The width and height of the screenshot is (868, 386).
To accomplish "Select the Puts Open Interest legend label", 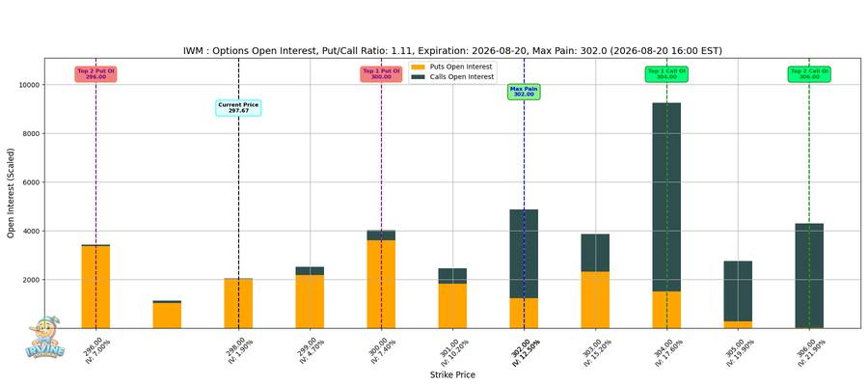I will [x=462, y=67].
